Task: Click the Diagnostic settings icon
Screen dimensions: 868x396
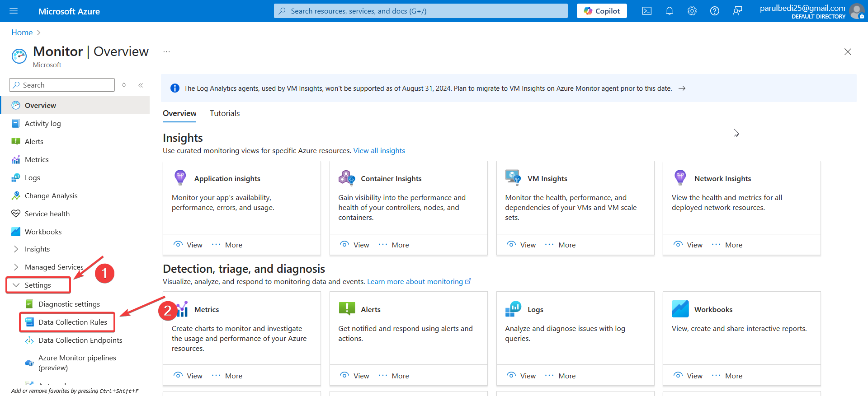Action: (29, 304)
